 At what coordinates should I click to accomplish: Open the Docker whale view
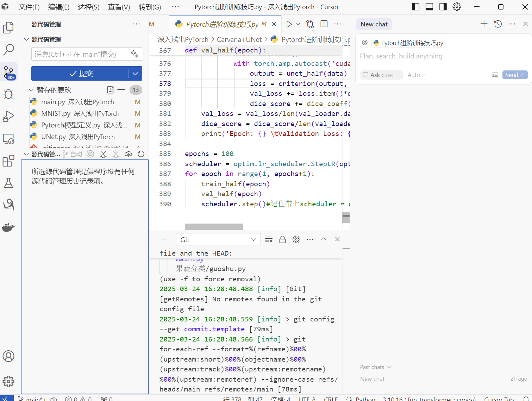[x=8, y=227]
